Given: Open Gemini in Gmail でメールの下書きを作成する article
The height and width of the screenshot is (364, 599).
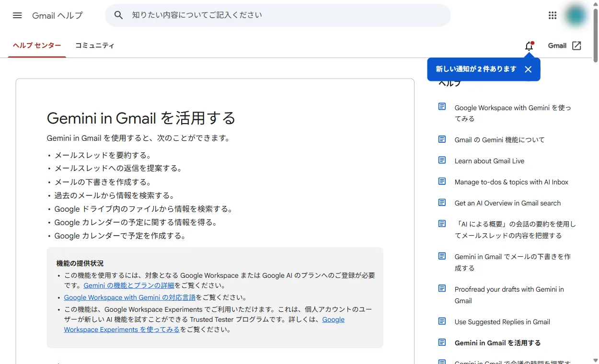Looking at the screenshot, I should tap(513, 262).
